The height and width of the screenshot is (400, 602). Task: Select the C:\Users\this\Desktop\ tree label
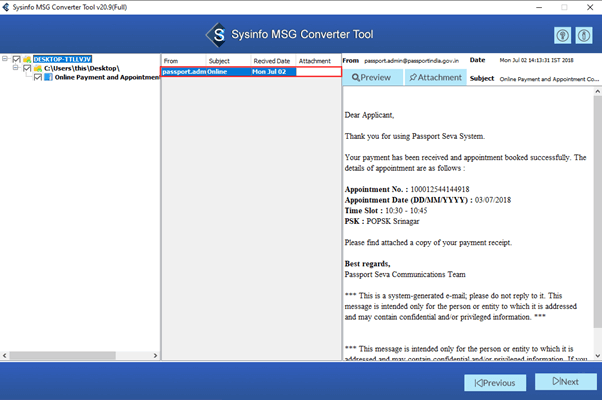pyautogui.click(x=82, y=68)
